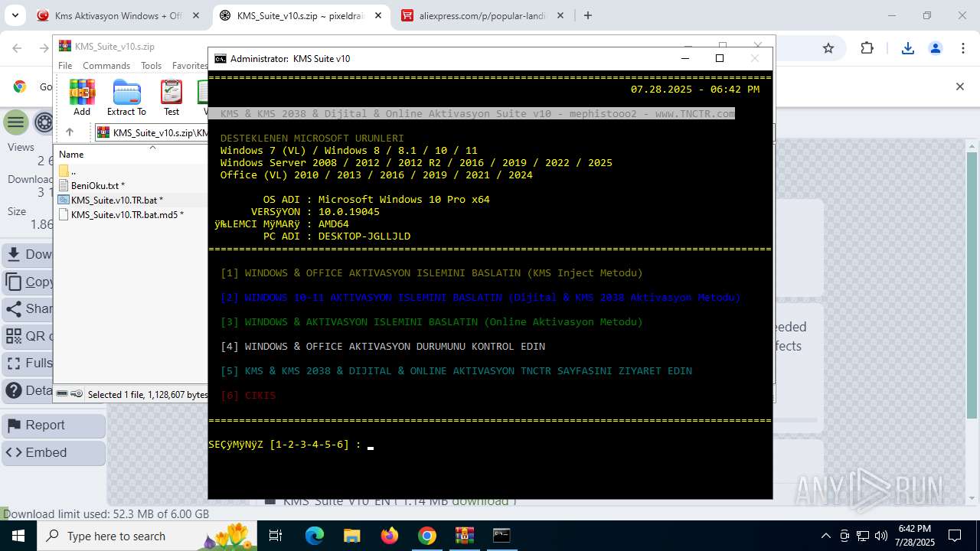
Task: Click the WinRAR up-one-level arrow
Action: coord(69,132)
